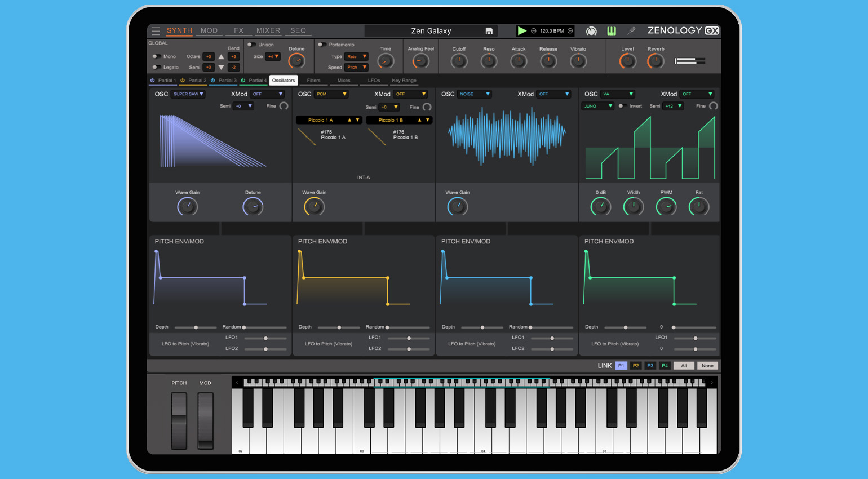Adjust the LFO1 vibrato slider in Partial 1
868x479 pixels.
[x=264, y=339]
